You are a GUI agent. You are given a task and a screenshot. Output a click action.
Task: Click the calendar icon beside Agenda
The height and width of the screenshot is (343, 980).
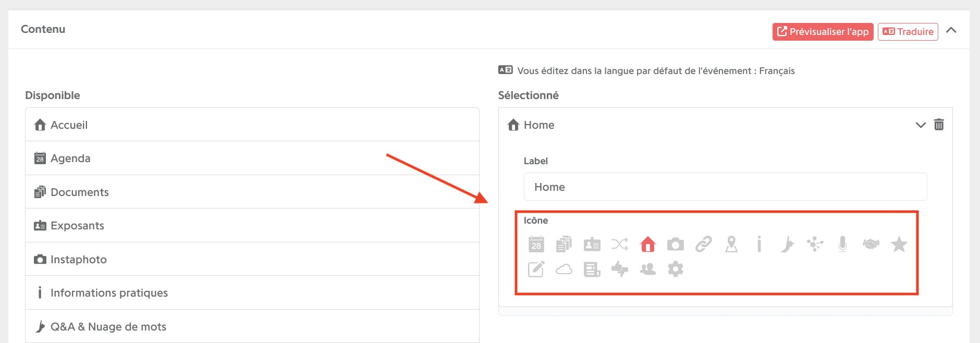[x=40, y=158]
